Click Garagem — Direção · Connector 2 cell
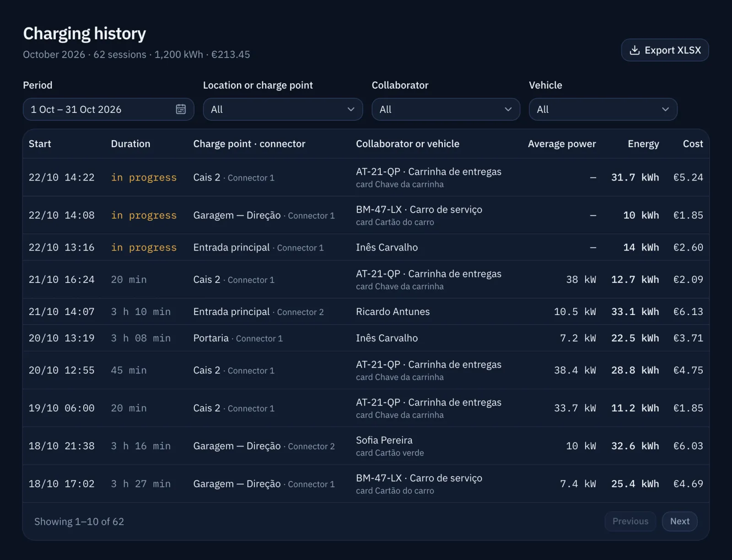 tap(264, 446)
